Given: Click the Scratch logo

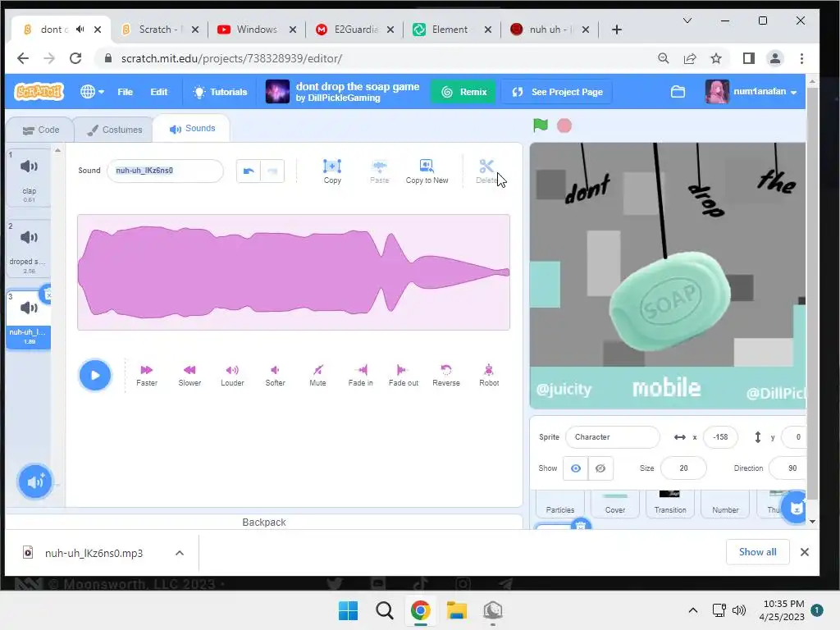Looking at the screenshot, I should 39,92.
